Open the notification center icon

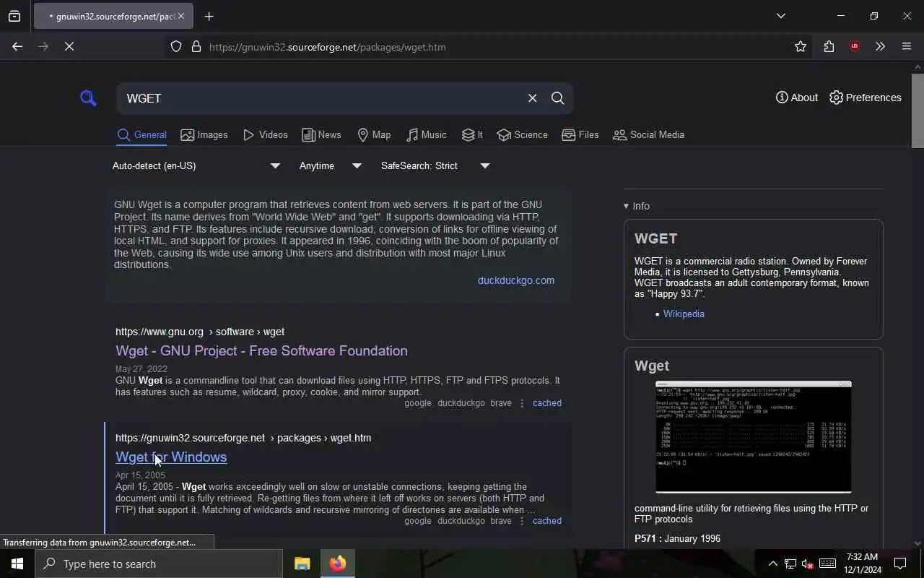point(901,564)
